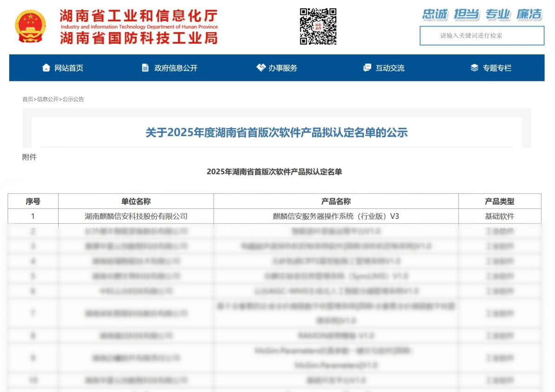555x392 pixels.
Task: Click the chat icon beside 互动交流
Action: pyautogui.click(x=367, y=68)
